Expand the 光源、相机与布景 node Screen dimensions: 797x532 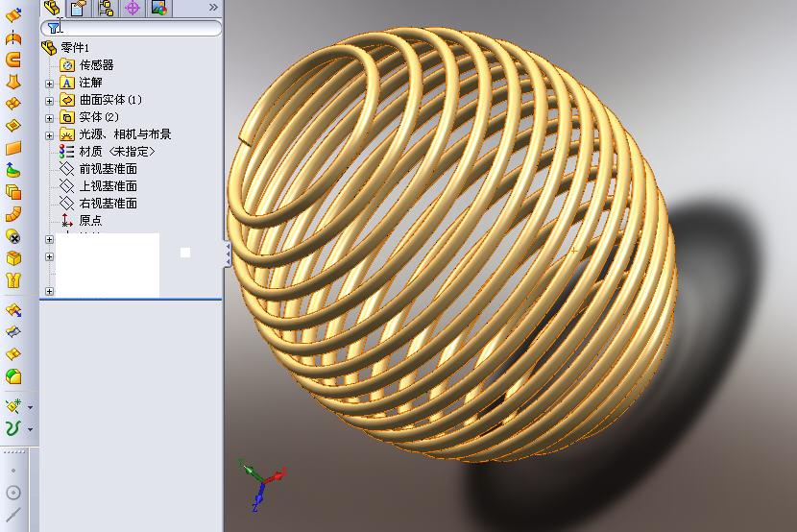(49, 135)
